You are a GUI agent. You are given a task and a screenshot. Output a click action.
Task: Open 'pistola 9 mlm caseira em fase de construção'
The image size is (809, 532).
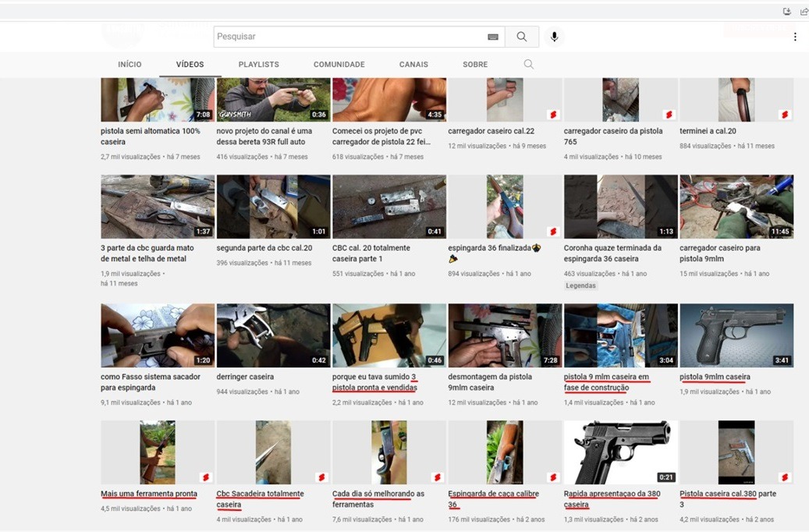[x=606, y=382]
